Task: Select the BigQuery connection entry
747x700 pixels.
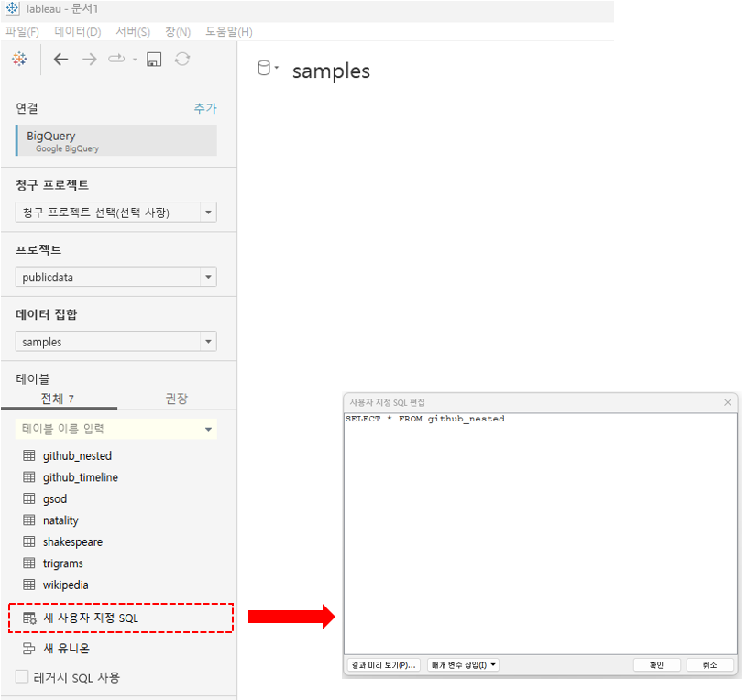Action: 116,140
